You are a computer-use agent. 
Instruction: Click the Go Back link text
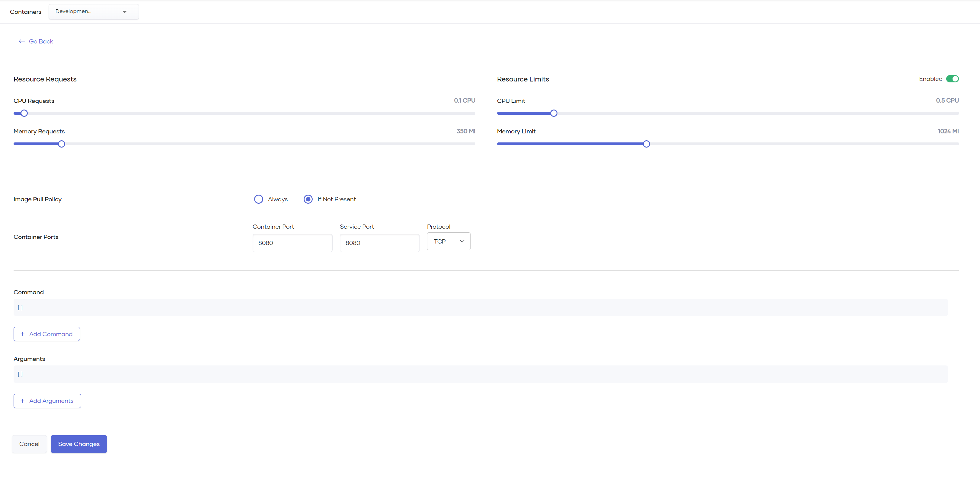click(x=41, y=41)
